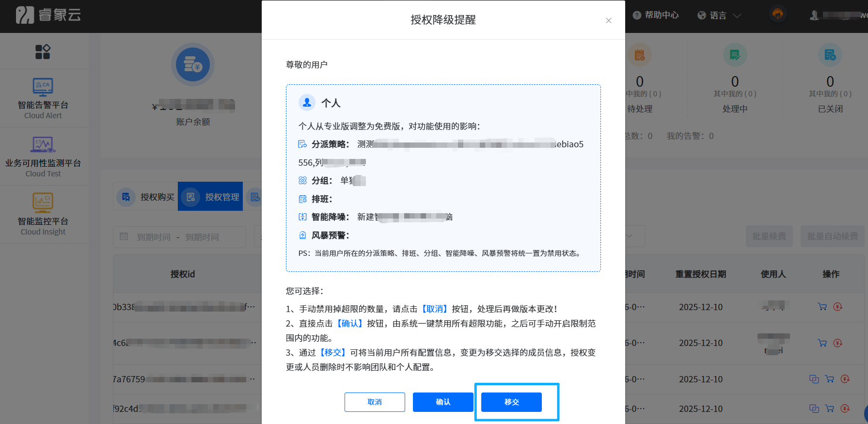Click the 批量续费 button
Image resolution: width=868 pixels, height=424 pixels.
point(769,236)
